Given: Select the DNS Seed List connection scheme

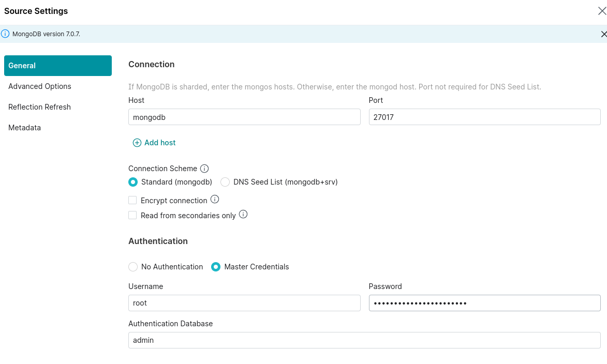Looking at the screenshot, I should tap(225, 182).
